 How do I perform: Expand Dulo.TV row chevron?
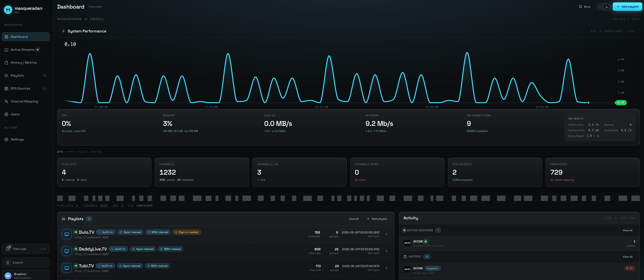tap(386, 234)
